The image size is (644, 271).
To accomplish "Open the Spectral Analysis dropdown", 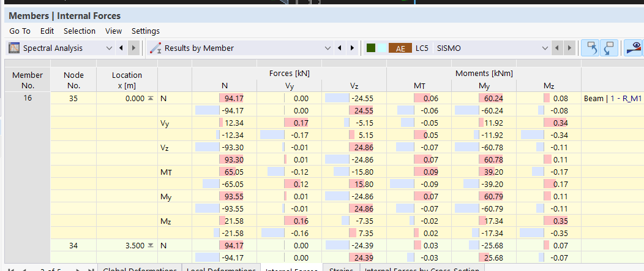I will click(109, 48).
